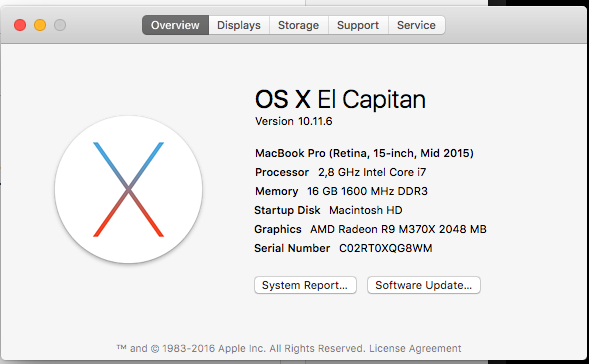Viewport: 589px width, 364px height.
Task: Click the Startup Disk label
Action: (287, 210)
